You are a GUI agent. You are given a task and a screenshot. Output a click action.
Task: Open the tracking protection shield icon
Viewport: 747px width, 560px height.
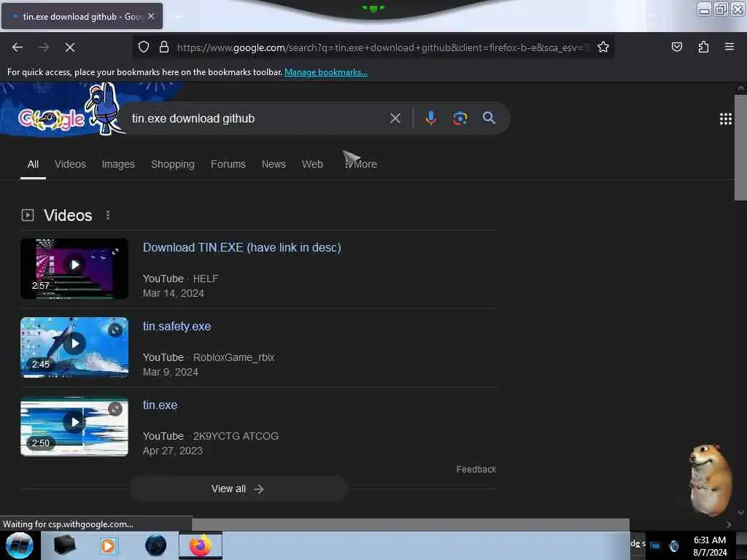(144, 47)
